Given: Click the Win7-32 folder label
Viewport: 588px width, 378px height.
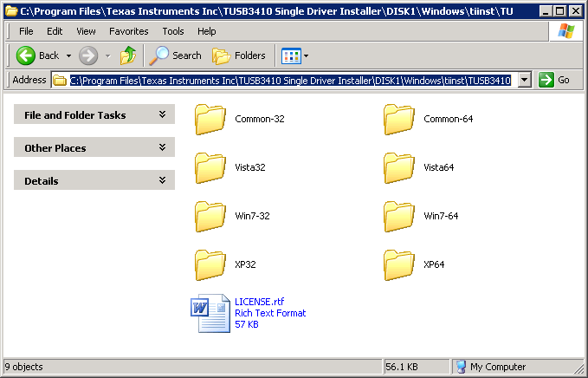Looking at the screenshot, I should [x=252, y=216].
